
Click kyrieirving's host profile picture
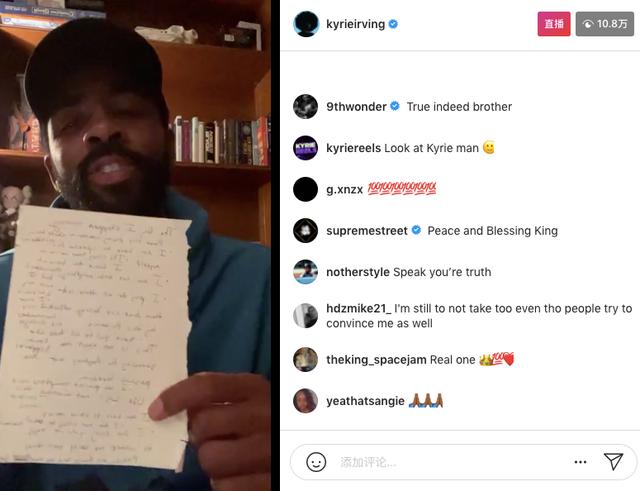(306, 24)
